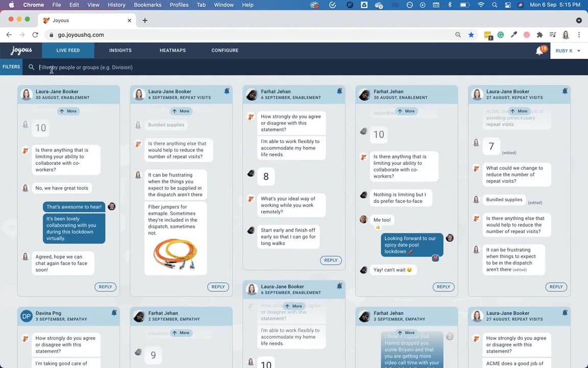The width and height of the screenshot is (588, 368).
Task: Expand More on Farhat Jehan 2 September Empathy card
Action: [x=181, y=333]
